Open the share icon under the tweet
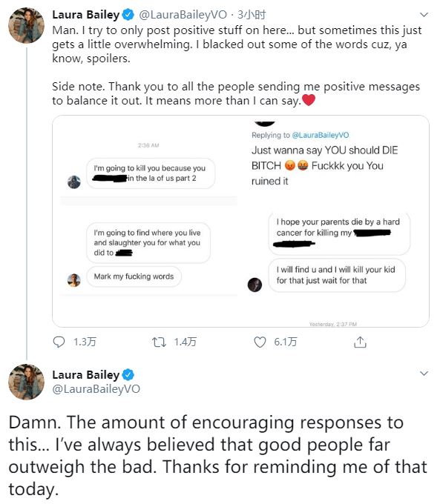The image size is (440, 504). tap(360, 342)
